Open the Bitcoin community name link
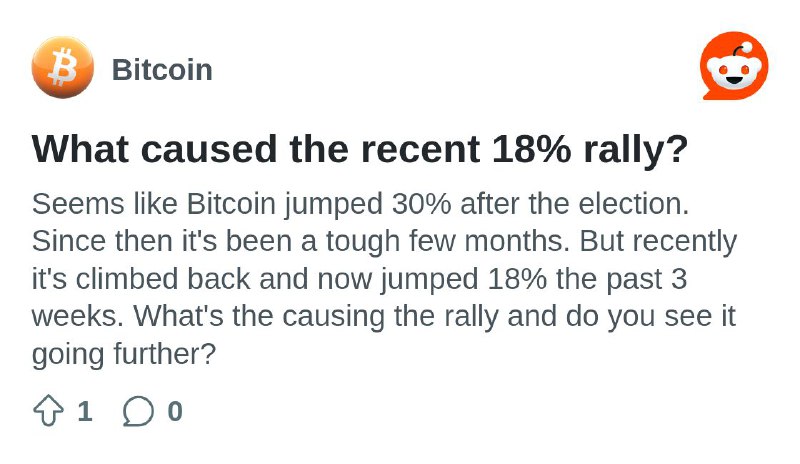The width and height of the screenshot is (800, 464). point(162,69)
